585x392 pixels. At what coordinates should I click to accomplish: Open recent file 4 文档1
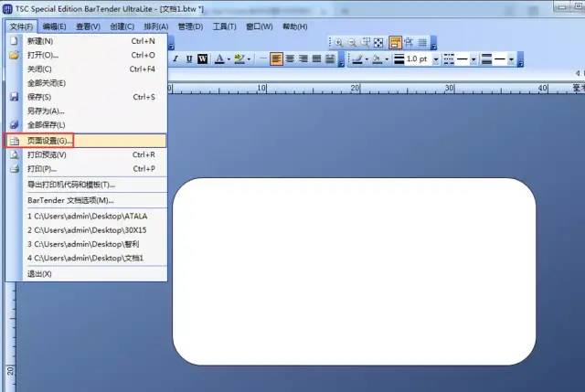(x=86, y=258)
